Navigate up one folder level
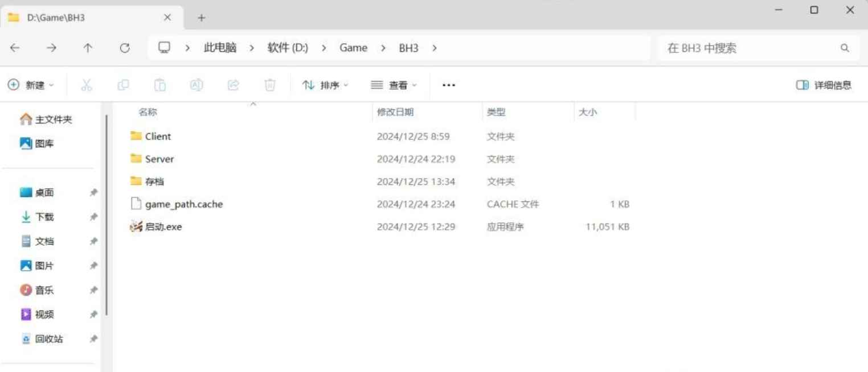This screenshot has height=372, width=868. pyautogui.click(x=88, y=48)
